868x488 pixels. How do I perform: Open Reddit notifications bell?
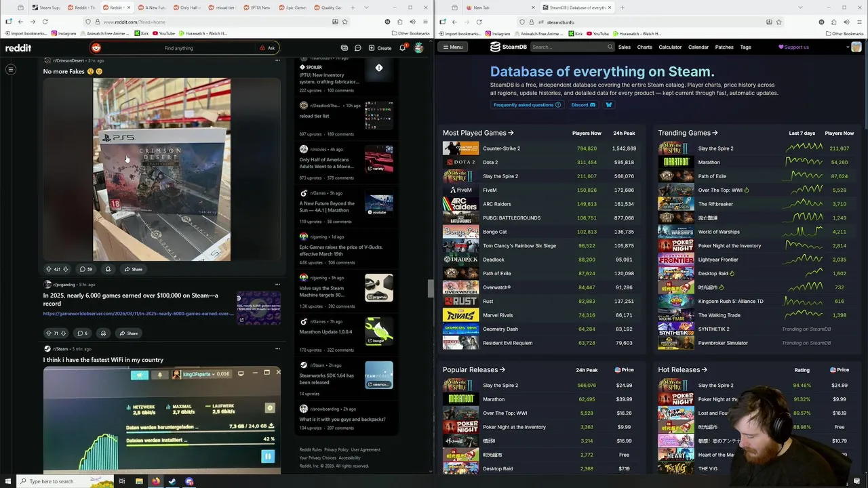tap(402, 48)
